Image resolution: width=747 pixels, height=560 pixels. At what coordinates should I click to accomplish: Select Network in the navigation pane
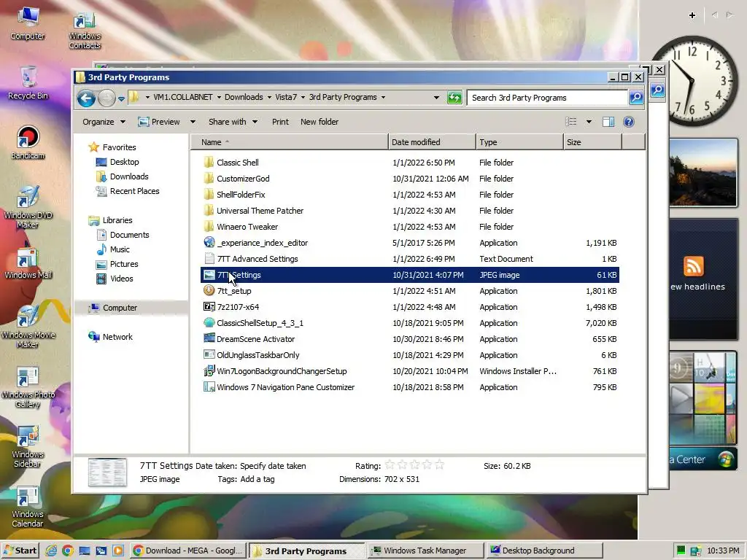click(111, 337)
